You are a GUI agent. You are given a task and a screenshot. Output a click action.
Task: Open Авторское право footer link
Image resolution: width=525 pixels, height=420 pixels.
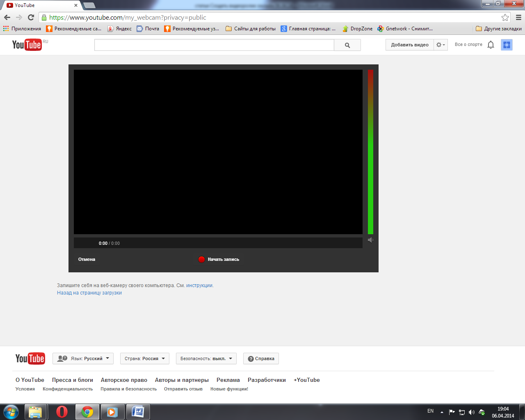(x=124, y=380)
